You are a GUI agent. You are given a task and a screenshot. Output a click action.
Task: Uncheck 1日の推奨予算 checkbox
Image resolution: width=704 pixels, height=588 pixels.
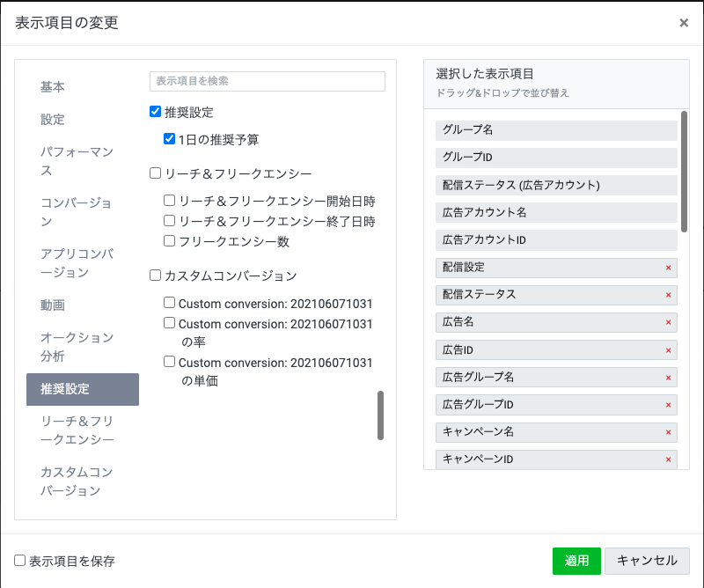[170, 139]
